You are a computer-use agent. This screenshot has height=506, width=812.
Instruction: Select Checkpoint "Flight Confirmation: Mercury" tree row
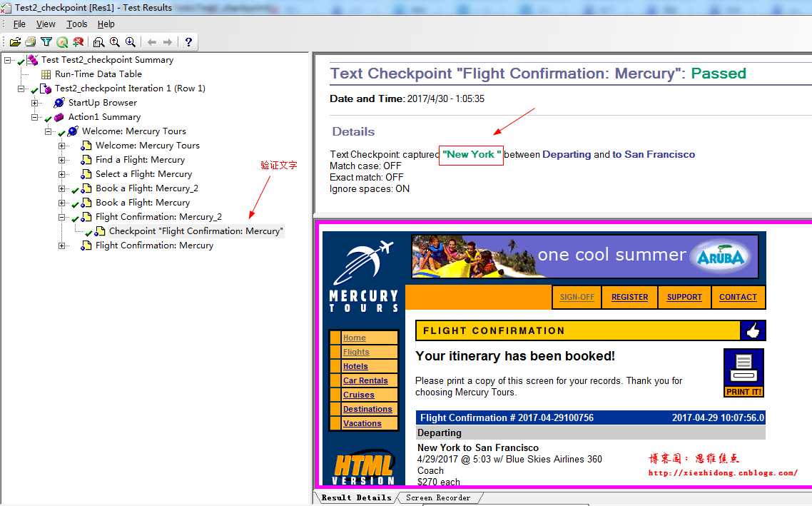pos(196,231)
